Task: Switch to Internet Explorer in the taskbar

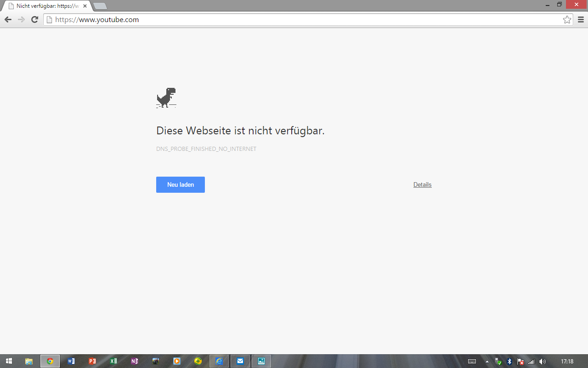Action: 219,361
